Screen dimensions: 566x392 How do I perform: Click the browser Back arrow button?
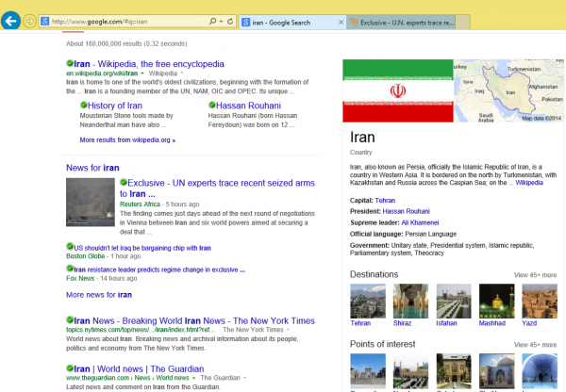tap(10, 21)
